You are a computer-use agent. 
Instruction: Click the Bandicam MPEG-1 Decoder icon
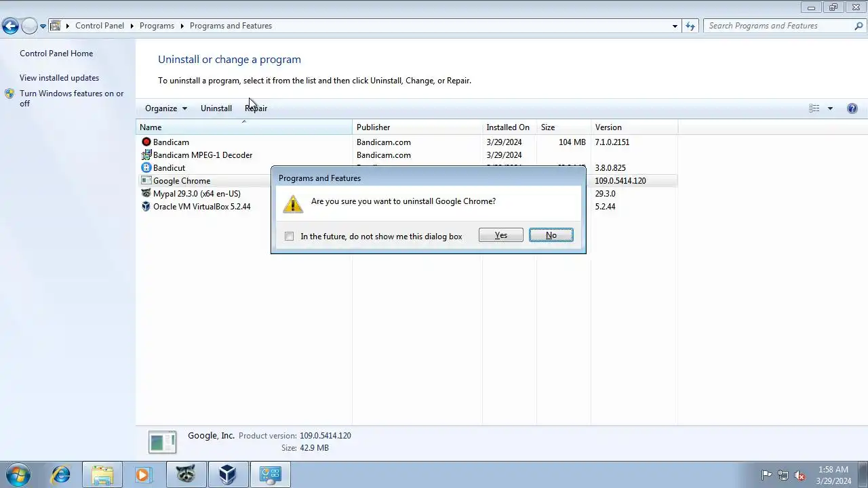pyautogui.click(x=146, y=155)
